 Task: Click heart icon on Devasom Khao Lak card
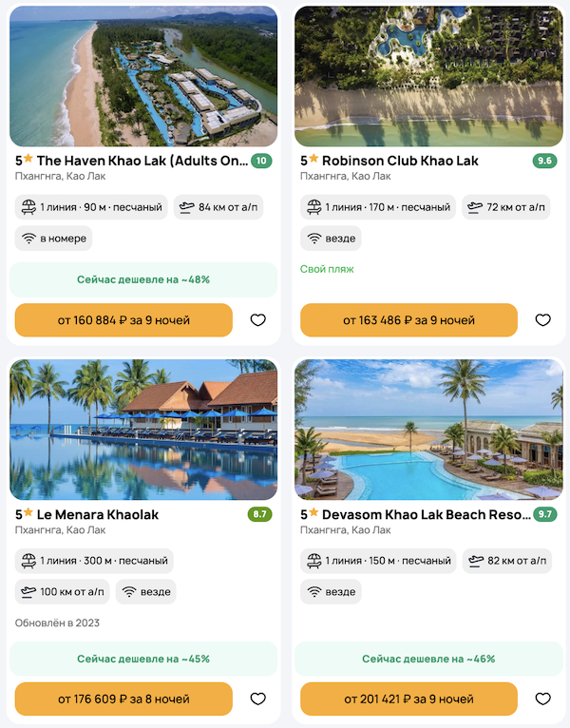[x=542, y=699]
